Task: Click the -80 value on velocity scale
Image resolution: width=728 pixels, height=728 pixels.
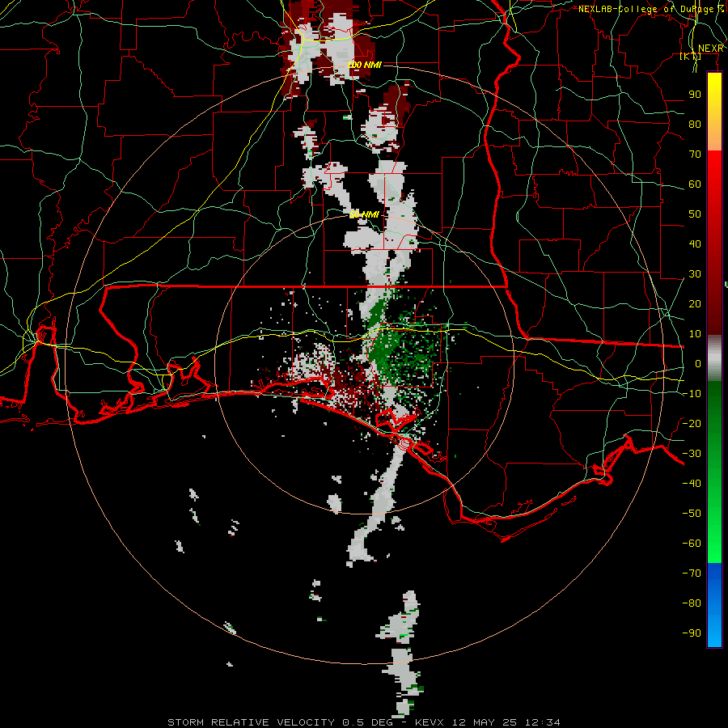Action: 692,603
